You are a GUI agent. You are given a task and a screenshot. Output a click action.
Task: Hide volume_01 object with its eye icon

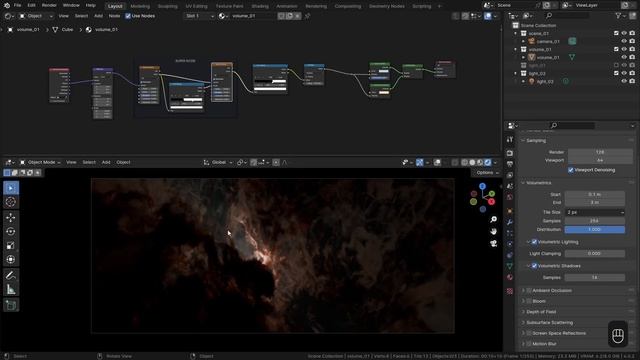point(624,57)
